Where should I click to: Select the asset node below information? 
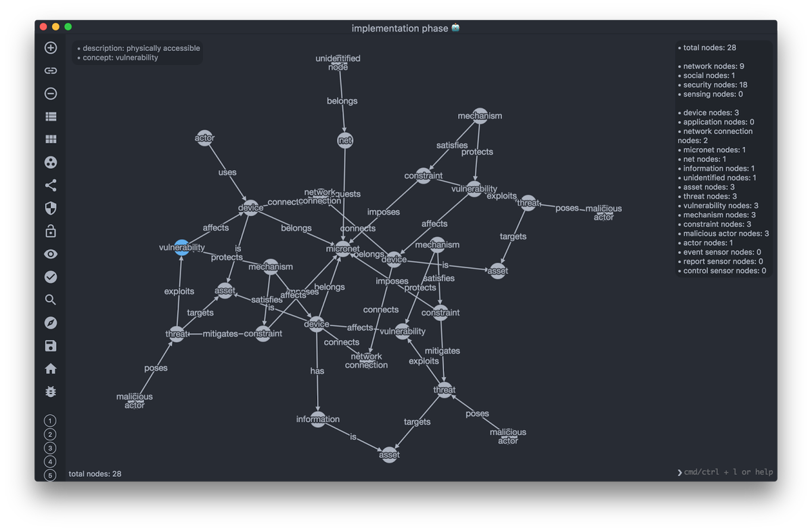[389, 454]
